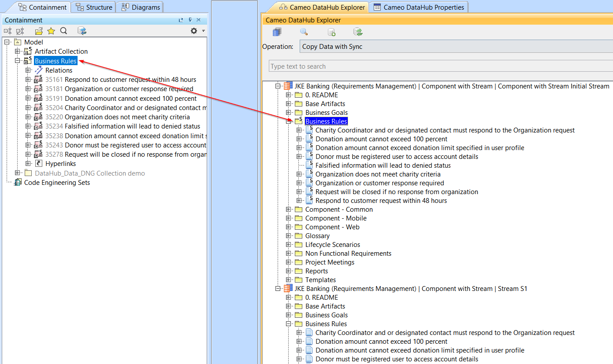Image resolution: width=613 pixels, height=364 pixels.
Task: Open the Diagrams tab
Action: click(141, 7)
